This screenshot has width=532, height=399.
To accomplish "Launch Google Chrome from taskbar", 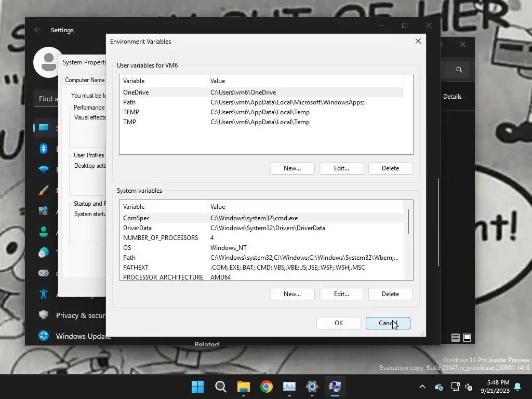I will [267, 387].
